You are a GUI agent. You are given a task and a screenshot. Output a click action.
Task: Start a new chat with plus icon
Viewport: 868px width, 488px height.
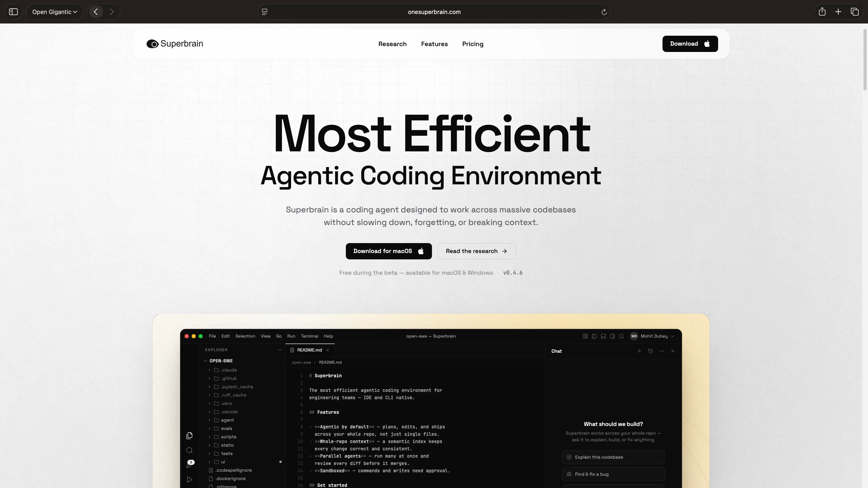pos(639,351)
